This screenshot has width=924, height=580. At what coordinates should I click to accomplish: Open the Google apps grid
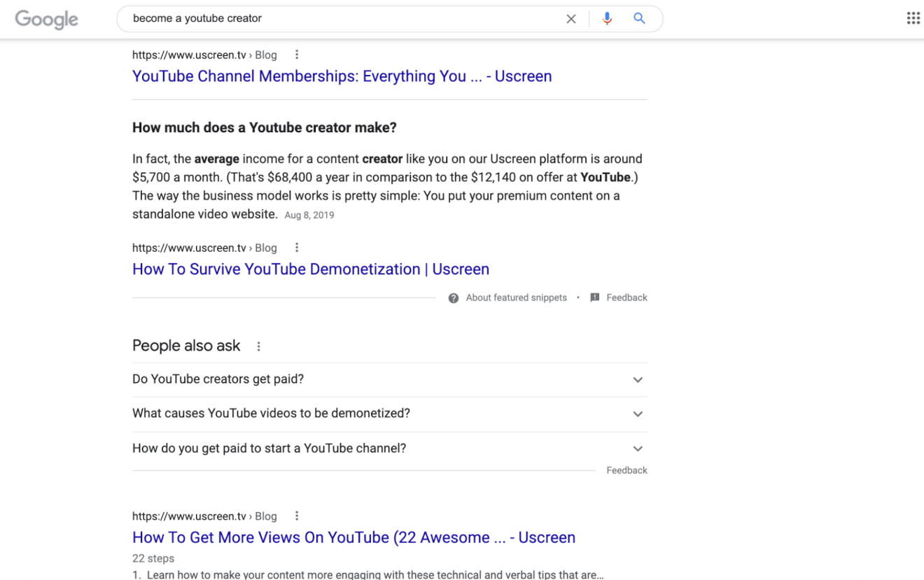(x=913, y=18)
